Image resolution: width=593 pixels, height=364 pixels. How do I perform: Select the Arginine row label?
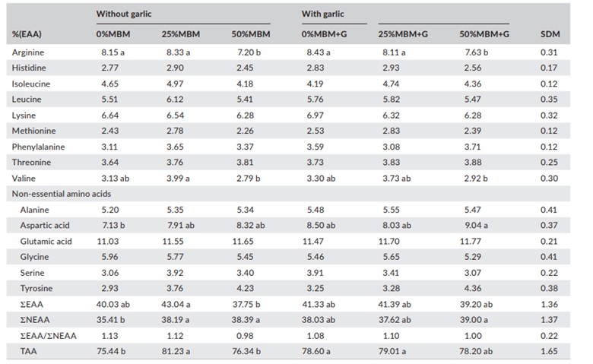point(30,54)
